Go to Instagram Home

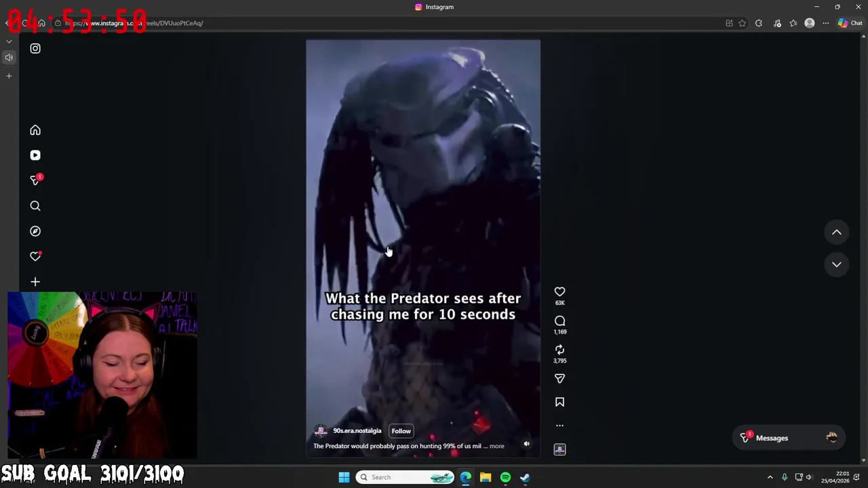click(x=35, y=130)
